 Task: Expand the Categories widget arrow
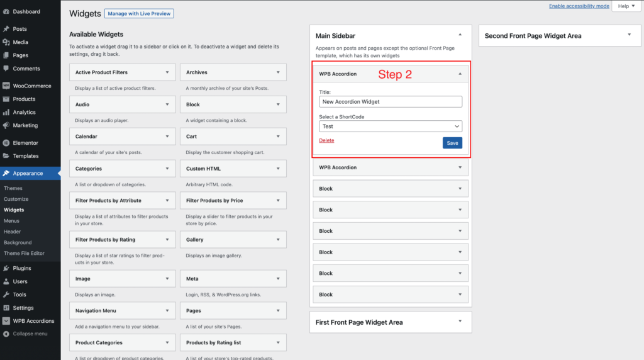tap(167, 169)
